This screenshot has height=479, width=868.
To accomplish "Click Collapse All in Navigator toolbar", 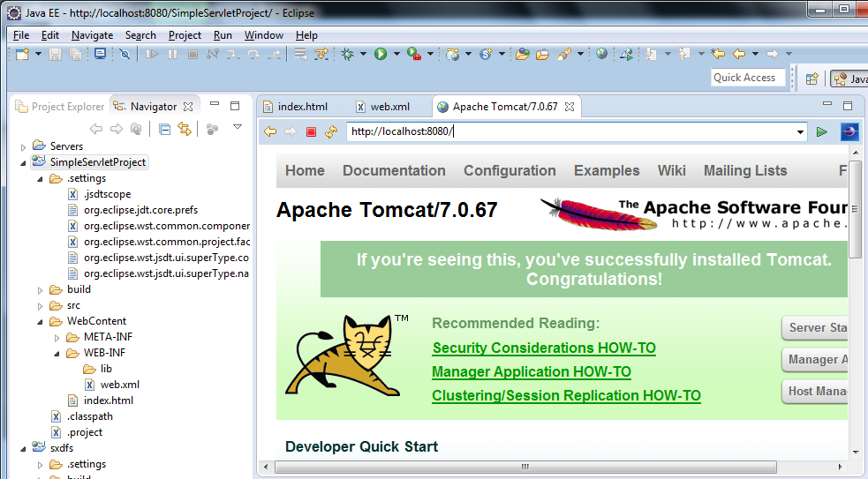I will (164, 130).
